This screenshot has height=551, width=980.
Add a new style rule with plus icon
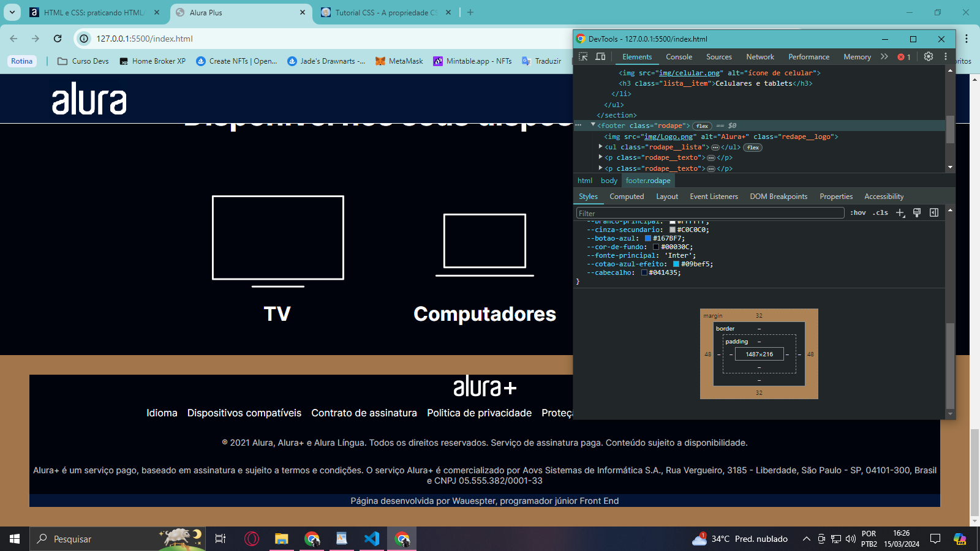click(x=900, y=212)
